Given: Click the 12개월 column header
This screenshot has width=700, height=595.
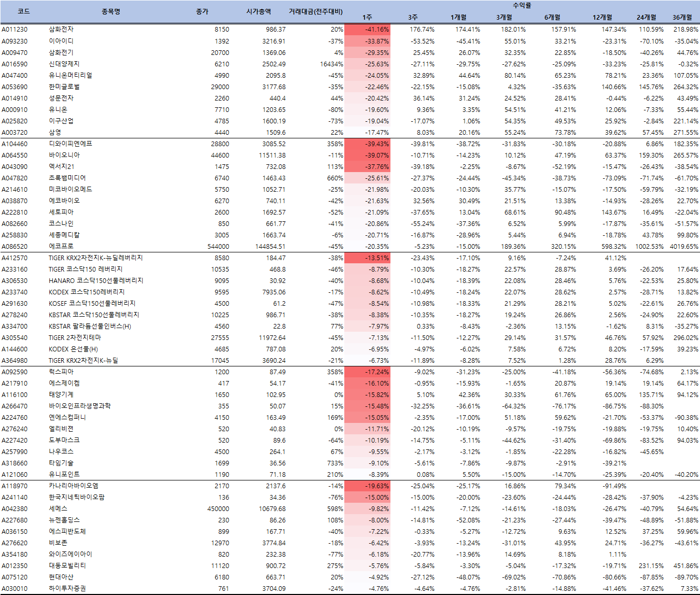Looking at the screenshot, I should pos(603,18).
